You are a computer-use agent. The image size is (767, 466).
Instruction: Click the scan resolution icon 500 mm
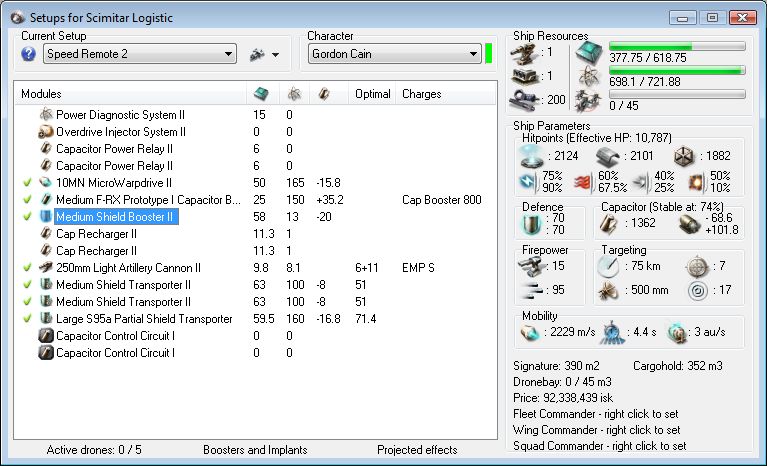tap(608, 290)
